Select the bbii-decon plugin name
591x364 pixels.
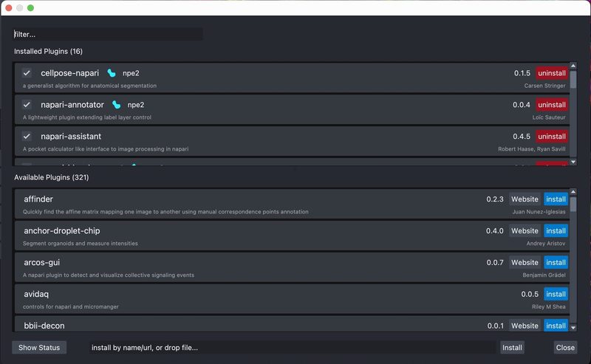pos(44,326)
